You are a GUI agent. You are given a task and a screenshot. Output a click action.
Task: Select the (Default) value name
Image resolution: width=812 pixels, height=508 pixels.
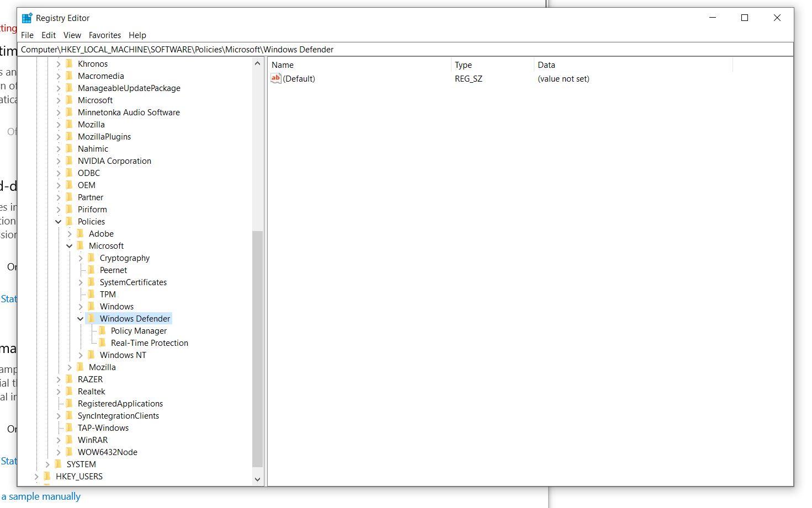(299, 78)
